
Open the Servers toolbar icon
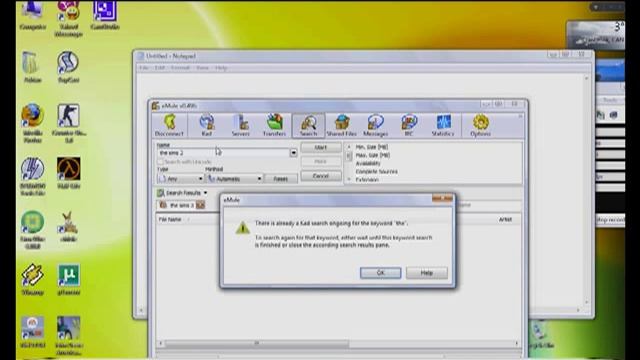(x=241, y=125)
